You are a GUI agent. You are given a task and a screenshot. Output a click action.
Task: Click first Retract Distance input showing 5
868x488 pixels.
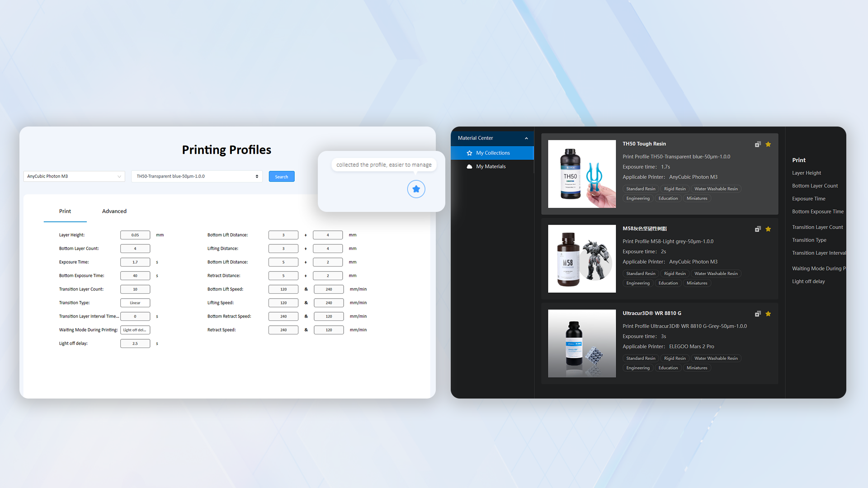[283, 276]
